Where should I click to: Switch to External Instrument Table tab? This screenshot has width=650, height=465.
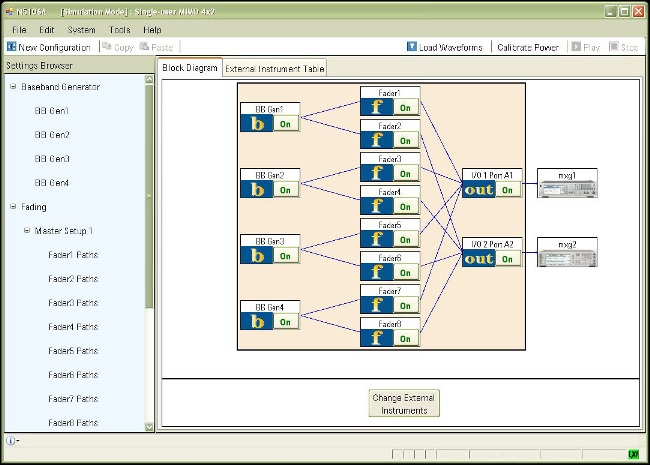pos(275,68)
